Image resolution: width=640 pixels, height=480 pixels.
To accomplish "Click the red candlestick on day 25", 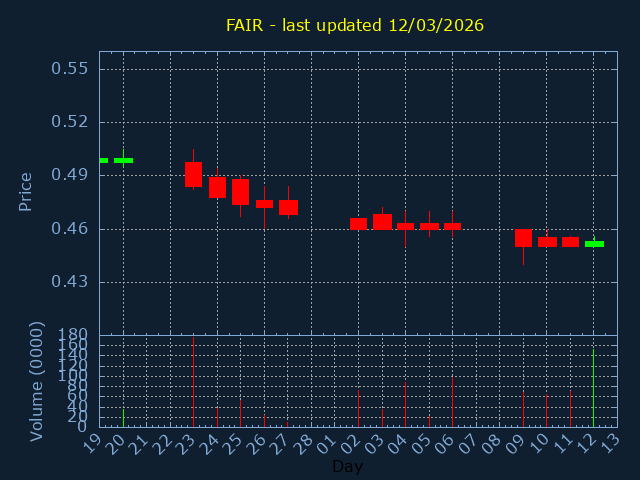I will 240,192.
